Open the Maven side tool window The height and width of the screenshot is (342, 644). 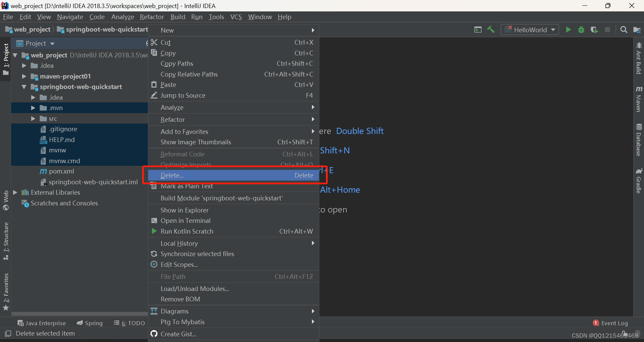click(639, 99)
